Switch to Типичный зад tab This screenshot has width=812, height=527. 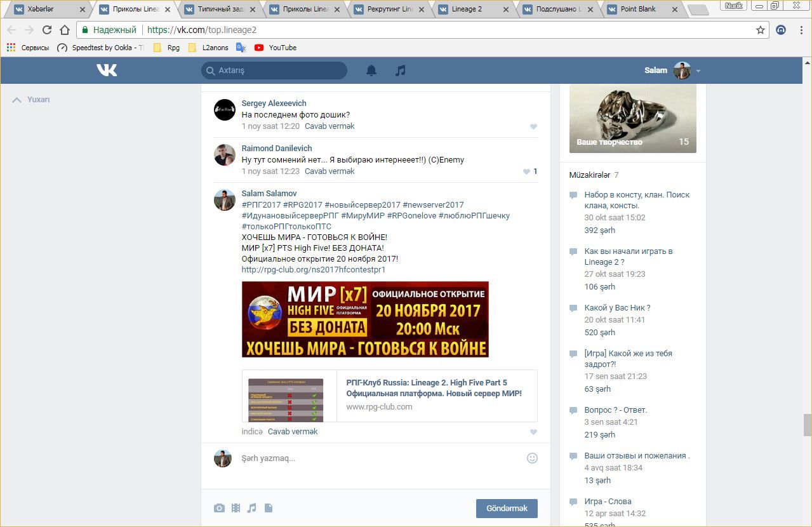[x=219, y=10]
